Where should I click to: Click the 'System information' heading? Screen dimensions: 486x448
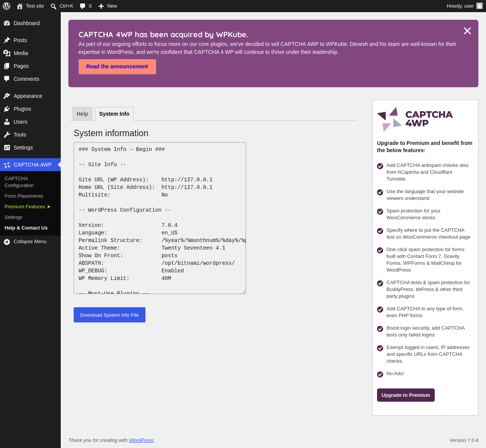pyautogui.click(x=111, y=133)
